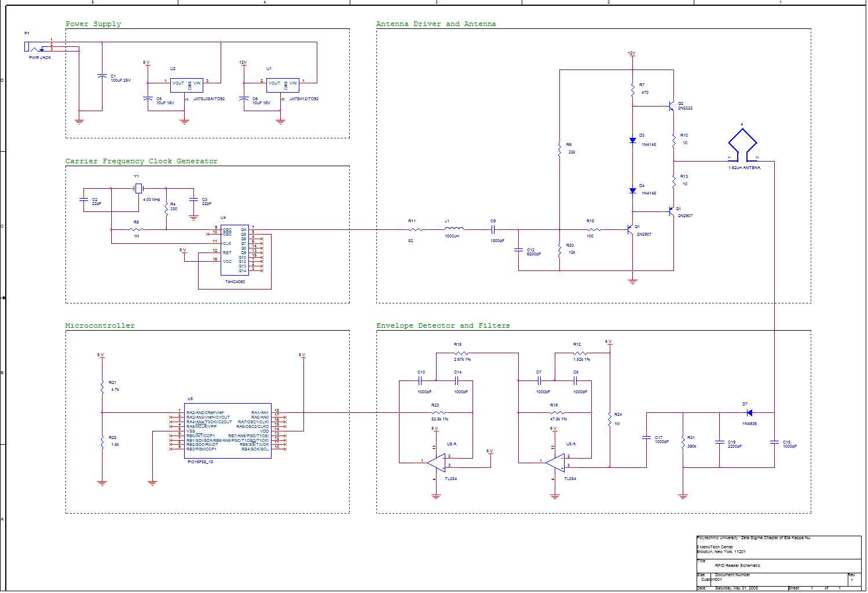Screen dimensions: 868x593
Task: Select diode D7 1N4936
Action: click(x=749, y=413)
